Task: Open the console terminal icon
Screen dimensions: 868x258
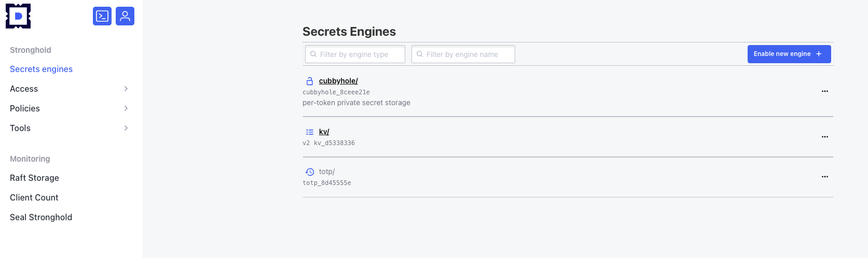Action: [102, 16]
